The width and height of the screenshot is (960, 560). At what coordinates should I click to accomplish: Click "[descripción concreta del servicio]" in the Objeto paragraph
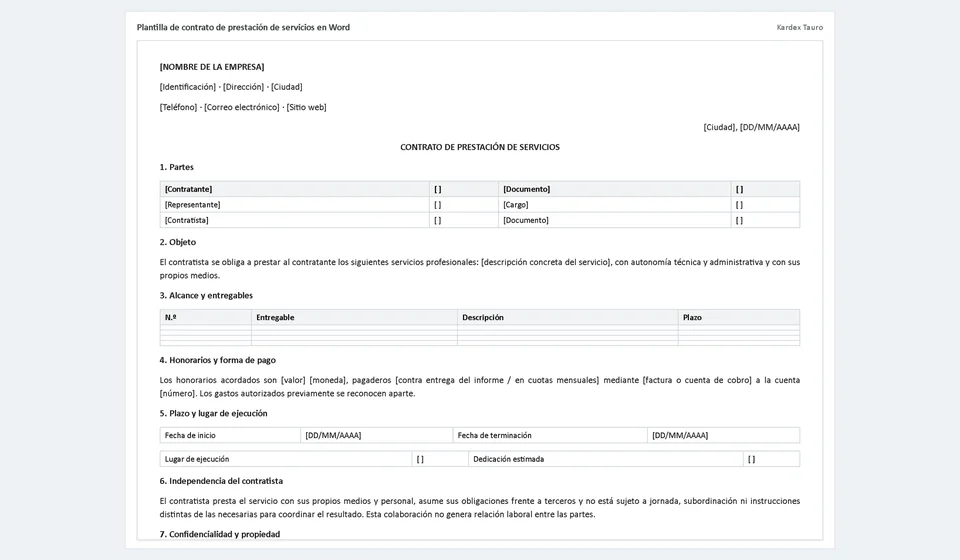[x=546, y=262]
